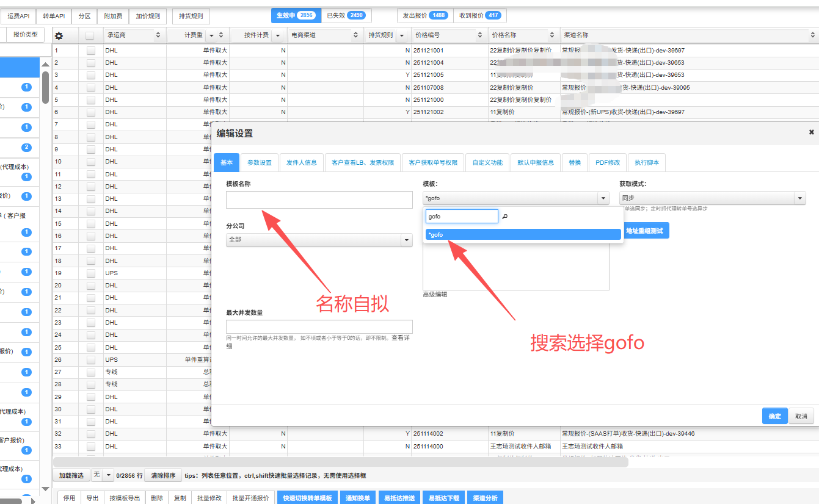819x504 pixels.
Task: Switch to the 自定义功能 tab
Action: [x=487, y=162]
